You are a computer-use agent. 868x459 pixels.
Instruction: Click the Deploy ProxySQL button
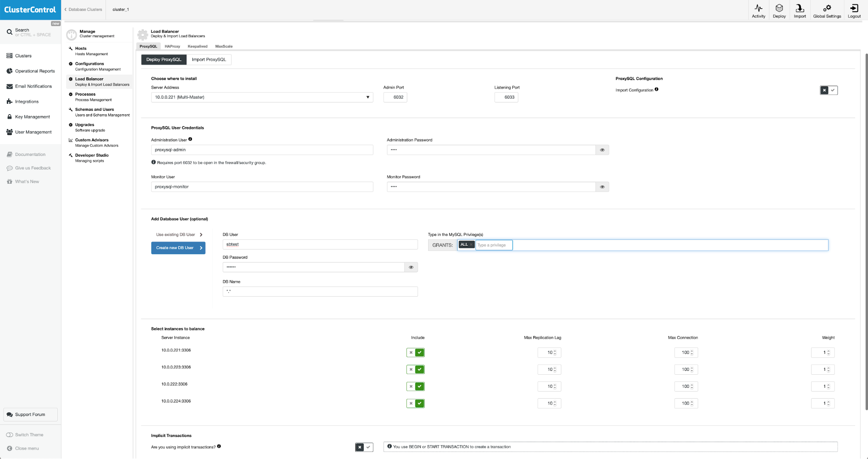point(164,59)
